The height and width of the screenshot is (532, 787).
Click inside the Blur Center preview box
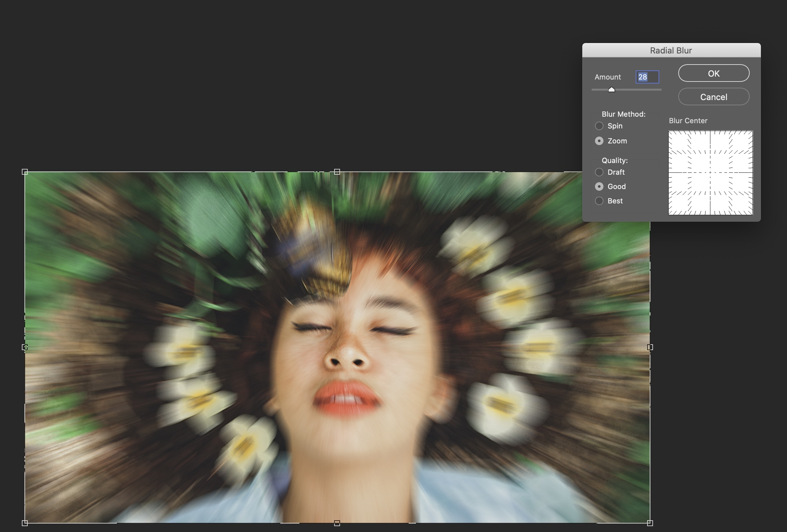[x=710, y=173]
